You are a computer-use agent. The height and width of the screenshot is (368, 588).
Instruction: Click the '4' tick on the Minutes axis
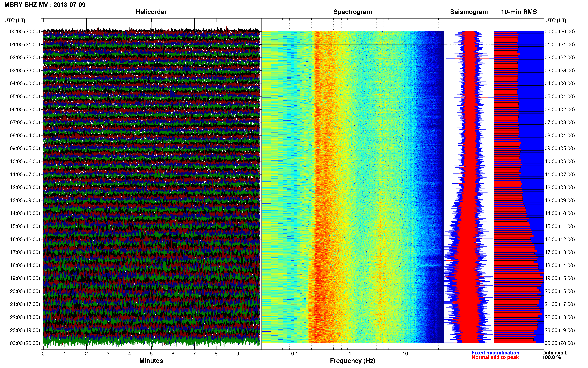click(x=130, y=354)
